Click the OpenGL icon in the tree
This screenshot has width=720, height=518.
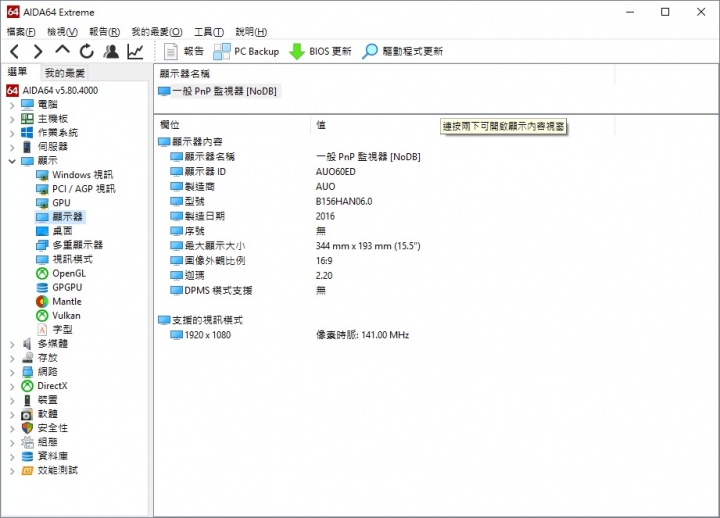pyautogui.click(x=42, y=274)
